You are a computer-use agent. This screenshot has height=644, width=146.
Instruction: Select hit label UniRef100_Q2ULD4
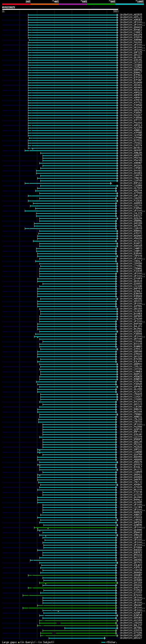[x=131, y=218]
